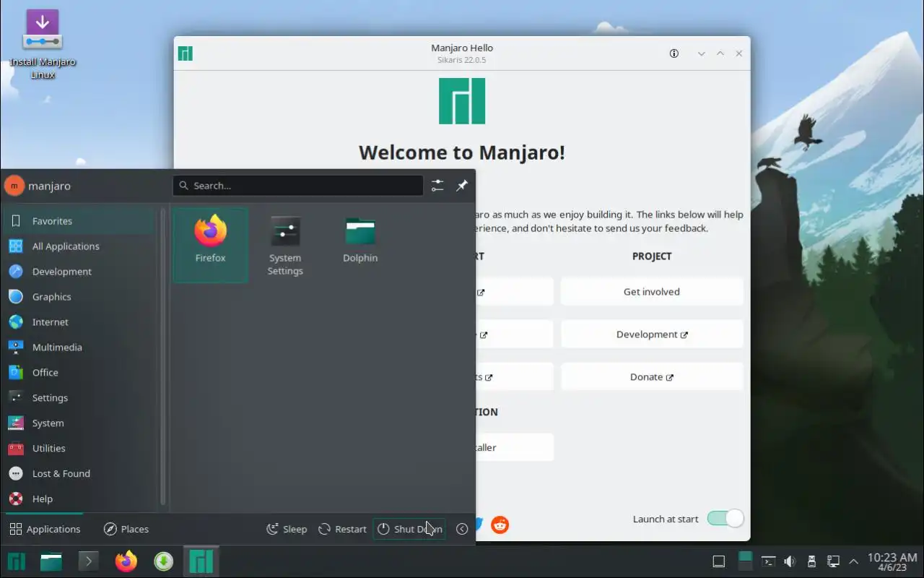Open the Konsole terminal in the taskbar
The height and width of the screenshot is (578, 924).
pyautogui.click(x=89, y=561)
